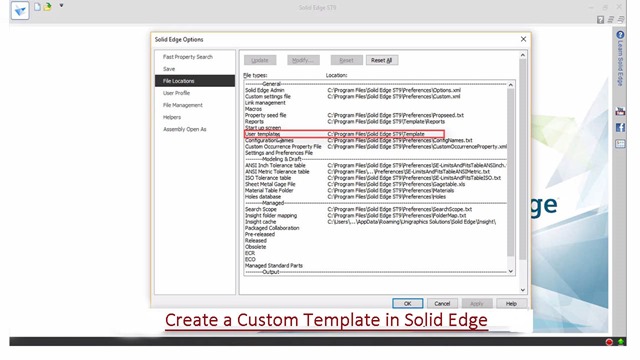Open the Solid Edge application button menu

point(20,10)
